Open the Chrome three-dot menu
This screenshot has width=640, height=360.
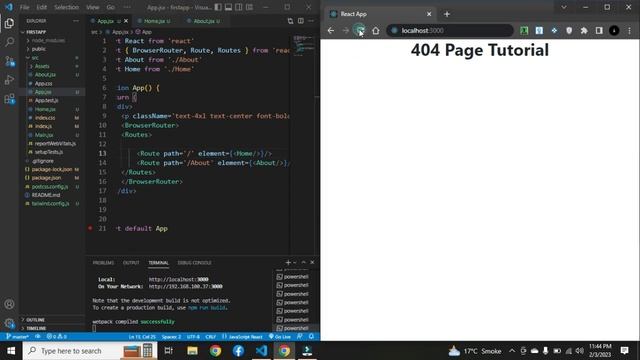coord(629,30)
